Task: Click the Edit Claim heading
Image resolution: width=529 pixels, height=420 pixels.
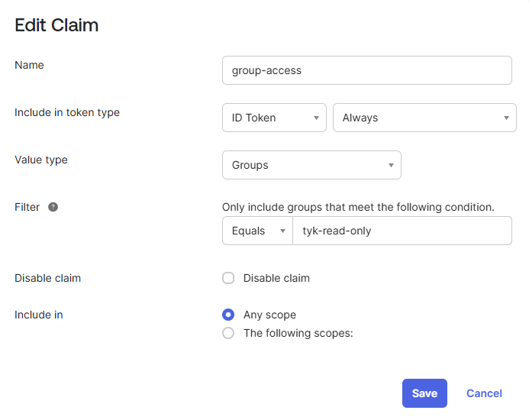Action: tap(56, 25)
